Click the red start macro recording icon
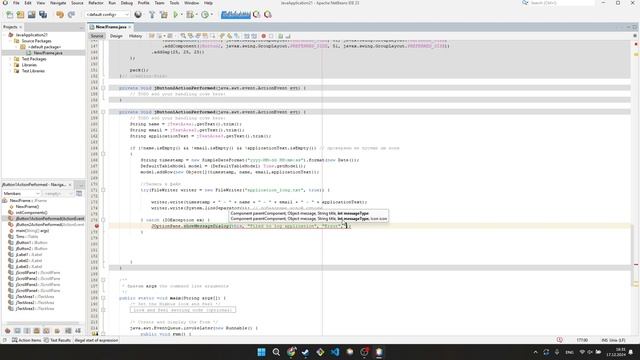 [x=264, y=36]
